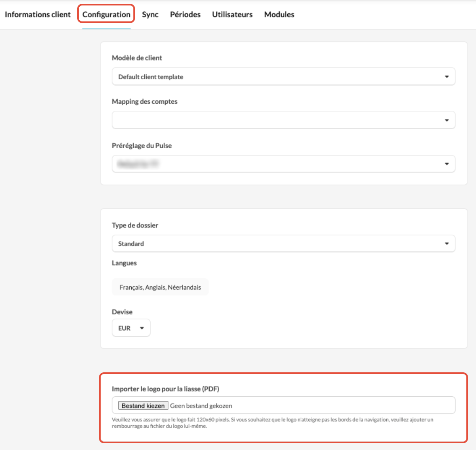This screenshot has width=476, height=450.
Task: Open the Préréglage du Pulse dropdown
Action: 284,164
